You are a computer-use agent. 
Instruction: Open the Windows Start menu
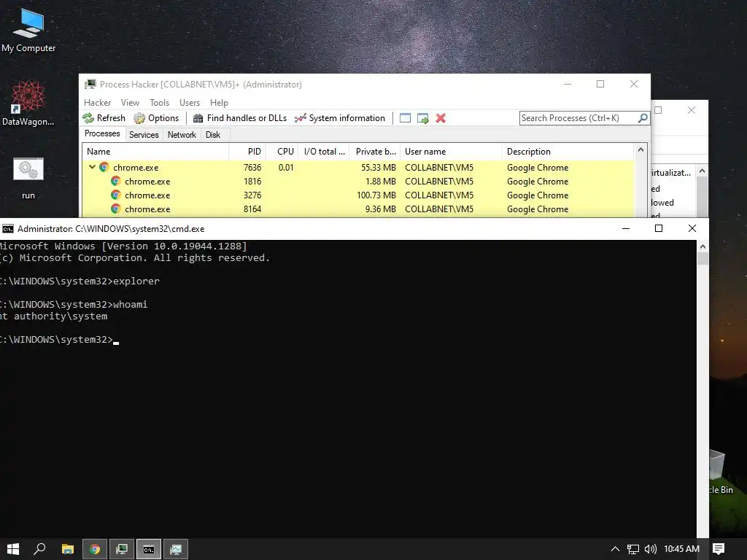point(13,549)
